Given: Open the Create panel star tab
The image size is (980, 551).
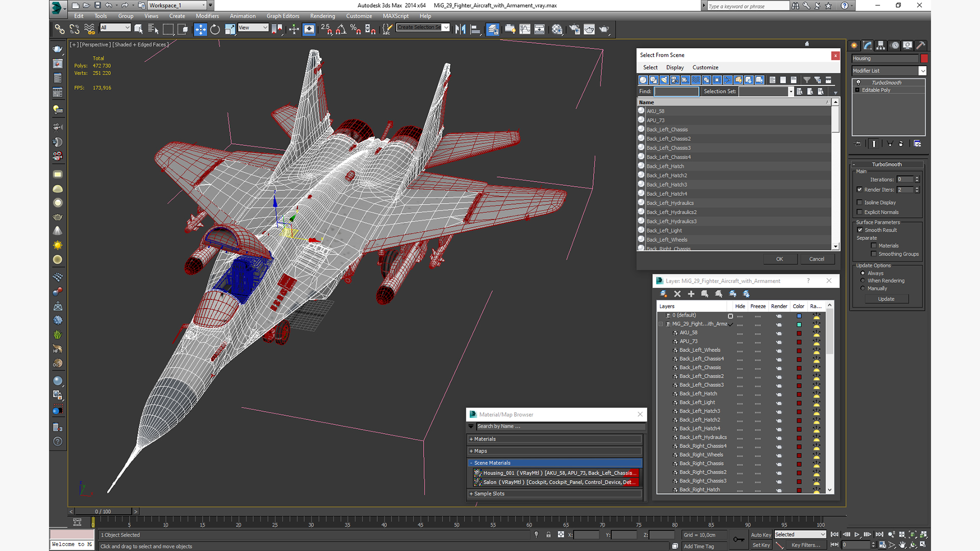Looking at the screenshot, I should 854,45.
